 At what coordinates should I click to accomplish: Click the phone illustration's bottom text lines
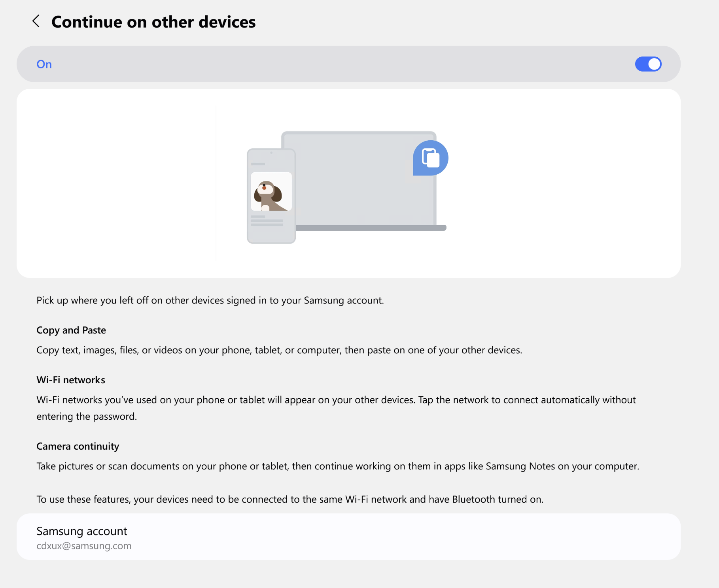[267, 221]
